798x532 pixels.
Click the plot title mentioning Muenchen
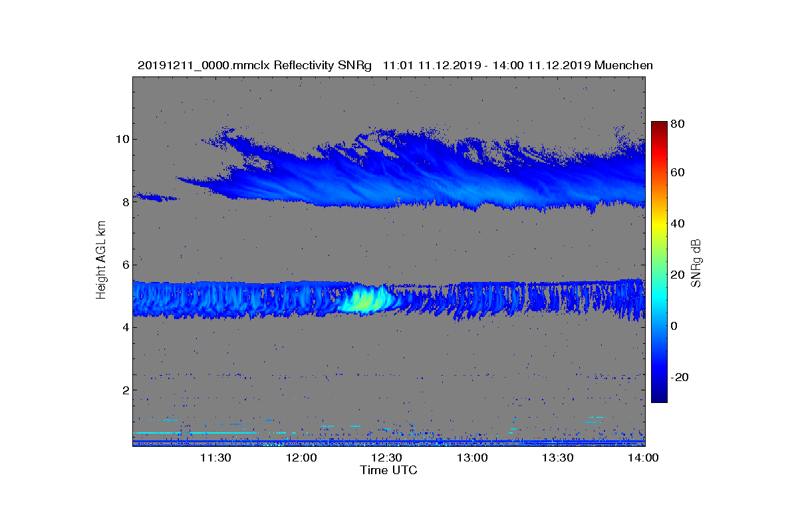click(395, 65)
